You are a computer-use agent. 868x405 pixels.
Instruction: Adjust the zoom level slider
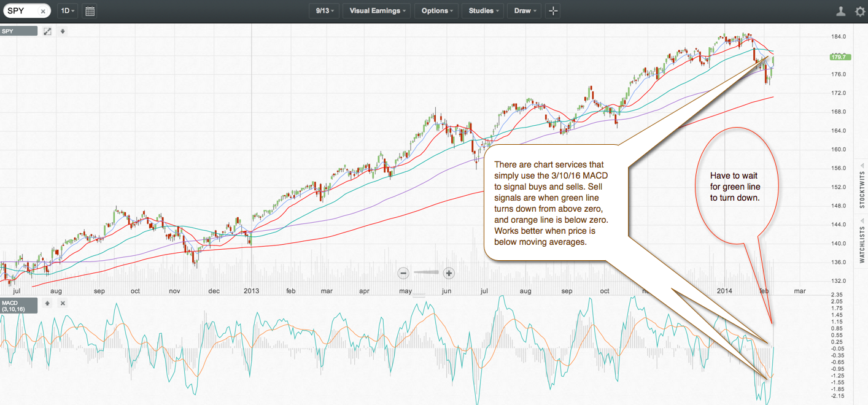pyautogui.click(x=426, y=272)
